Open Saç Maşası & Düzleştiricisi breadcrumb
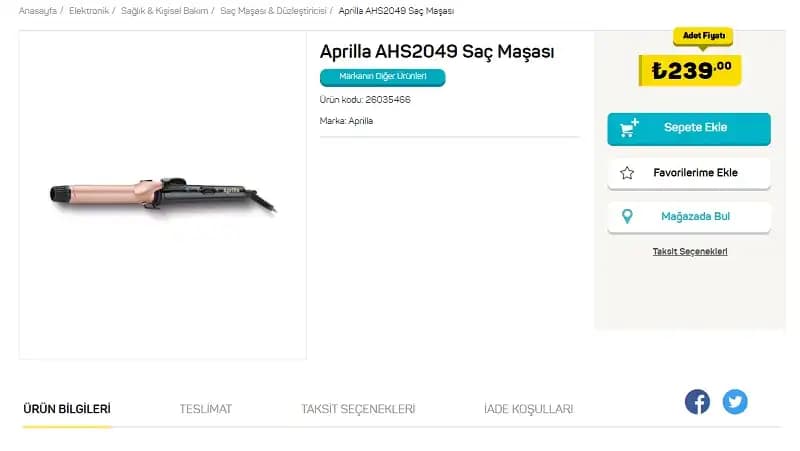The image size is (800, 451). pyautogui.click(x=273, y=11)
